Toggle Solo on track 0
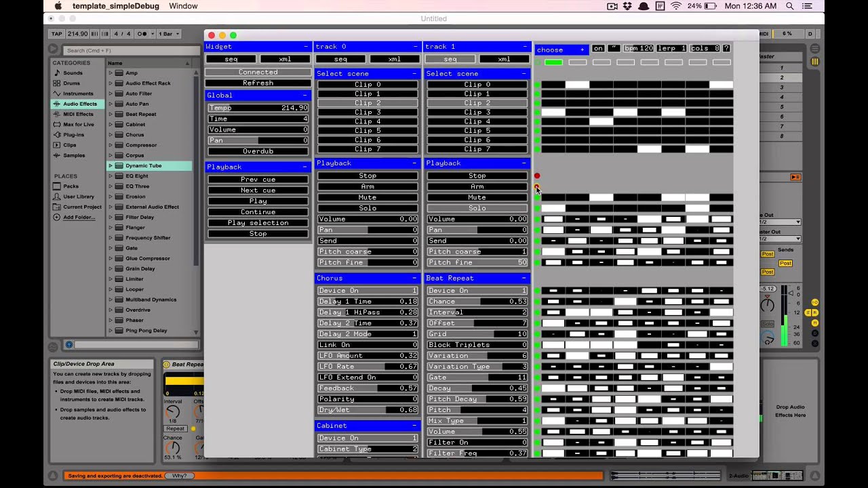 pyautogui.click(x=368, y=208)
